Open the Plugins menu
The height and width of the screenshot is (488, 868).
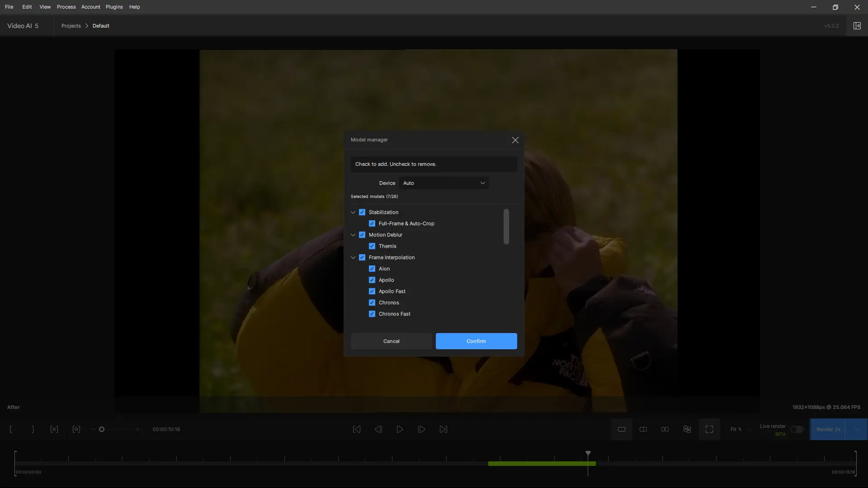coord(114,7)
